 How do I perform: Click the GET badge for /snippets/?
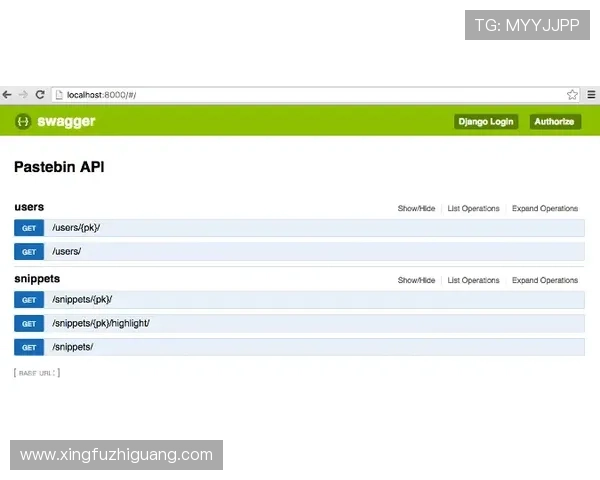tap(29, 348)
